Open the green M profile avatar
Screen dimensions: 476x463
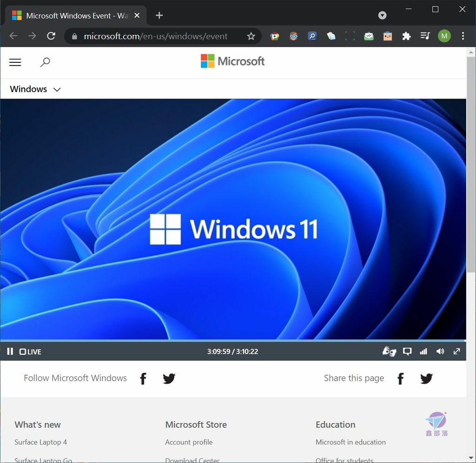tap(444, 36)
